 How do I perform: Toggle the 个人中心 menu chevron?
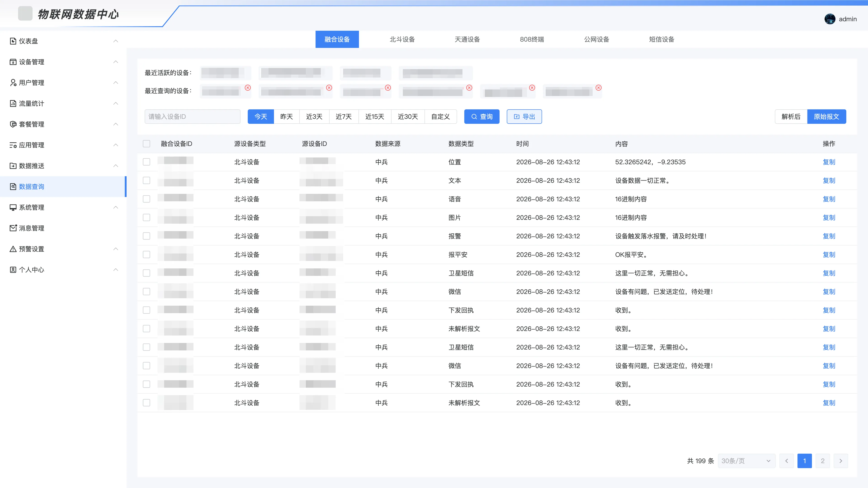point(116,270)
